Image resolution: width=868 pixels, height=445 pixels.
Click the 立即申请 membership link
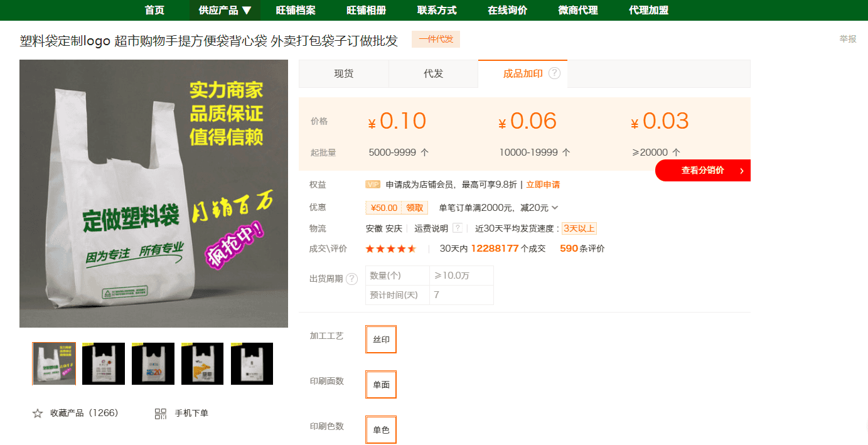[543, 185]
